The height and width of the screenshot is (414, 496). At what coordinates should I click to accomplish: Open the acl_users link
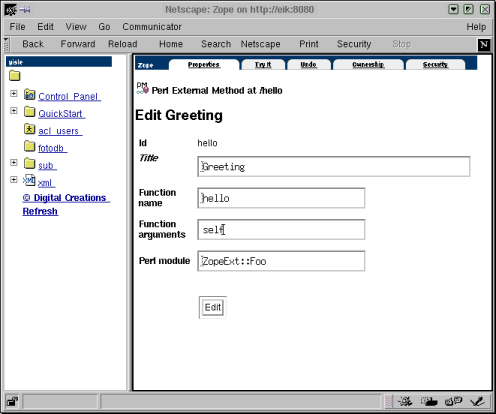(x=60, y=131)
